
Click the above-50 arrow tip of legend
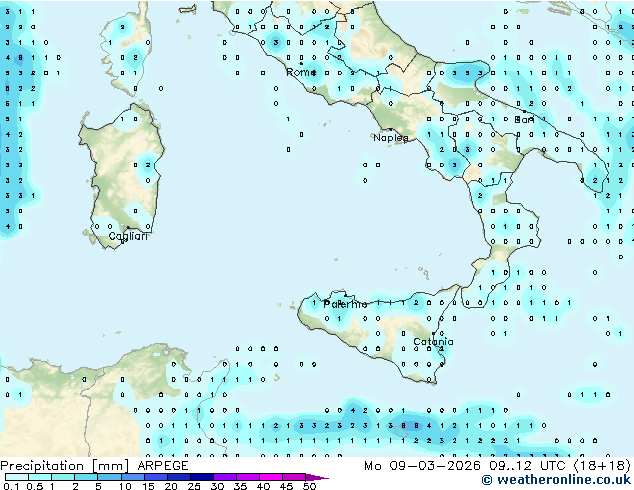317,477
